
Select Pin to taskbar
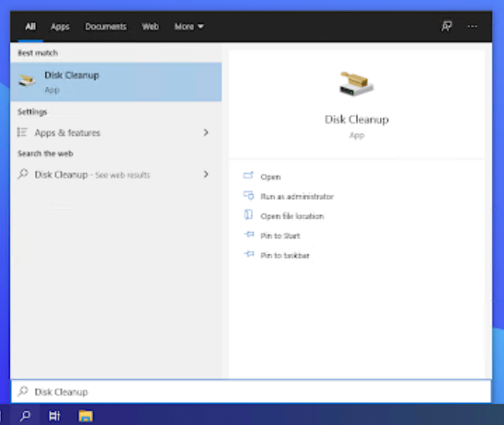coord(285,255)
